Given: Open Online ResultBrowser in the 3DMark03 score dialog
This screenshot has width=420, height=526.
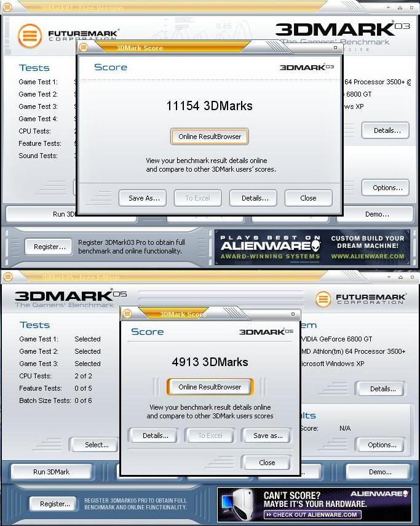Looking at the screenshot, I should pos(210,137).
